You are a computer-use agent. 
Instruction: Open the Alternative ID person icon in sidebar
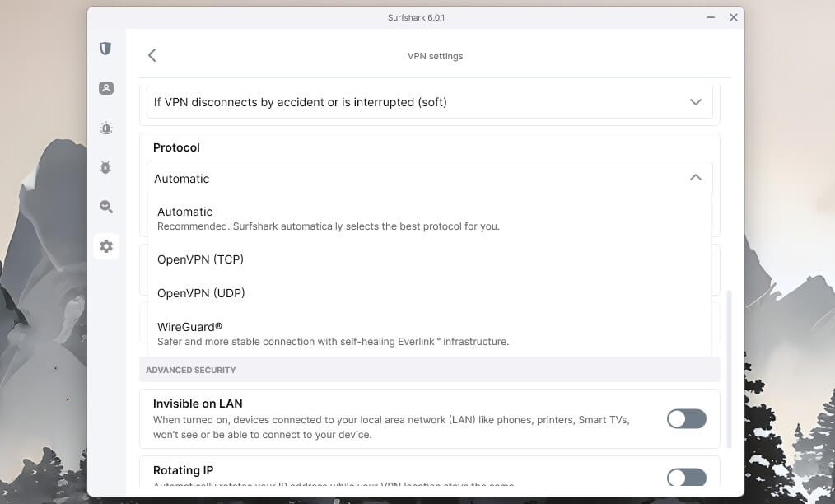[106, 88]
